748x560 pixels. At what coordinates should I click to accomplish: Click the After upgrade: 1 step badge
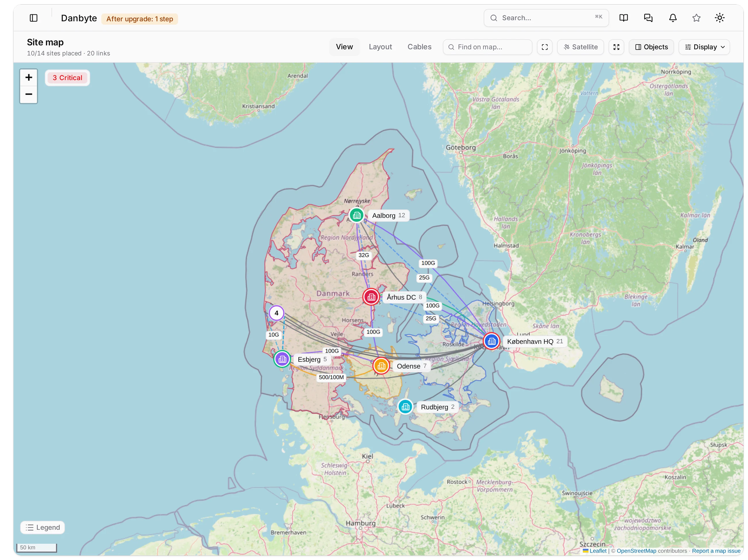coord(140,19)
